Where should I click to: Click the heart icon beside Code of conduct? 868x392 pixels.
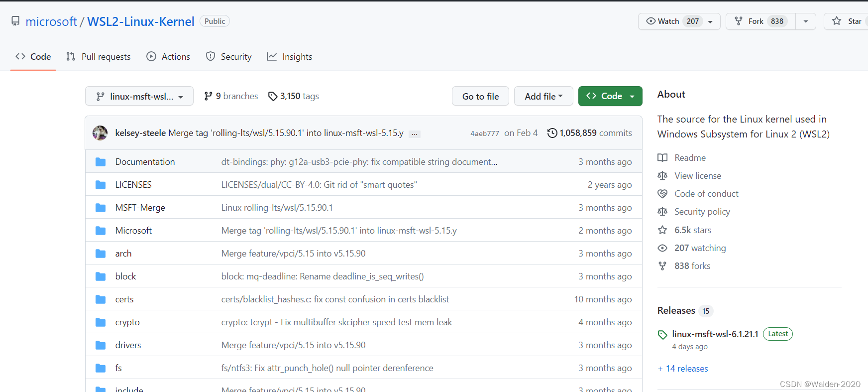tap(662, 194)
